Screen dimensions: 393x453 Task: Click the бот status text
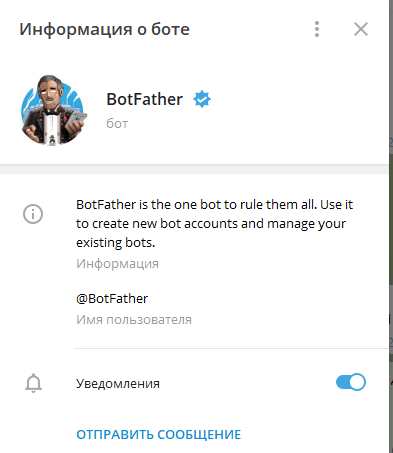click(x=117, y=123)
